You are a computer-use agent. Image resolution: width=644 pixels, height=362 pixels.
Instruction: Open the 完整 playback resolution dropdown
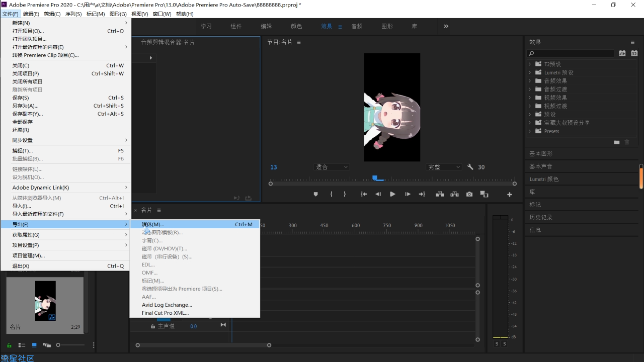(x=444, y=167)
